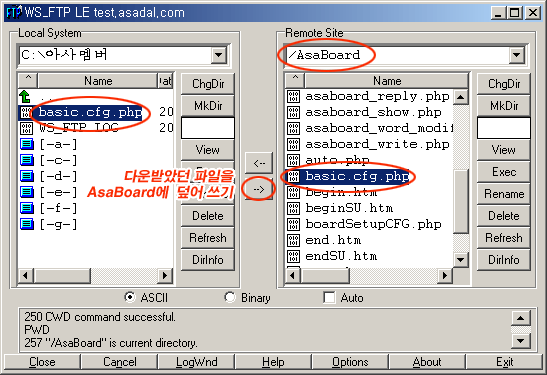
Task: Click local ChgDir button
Action: (x=208, y=84)
